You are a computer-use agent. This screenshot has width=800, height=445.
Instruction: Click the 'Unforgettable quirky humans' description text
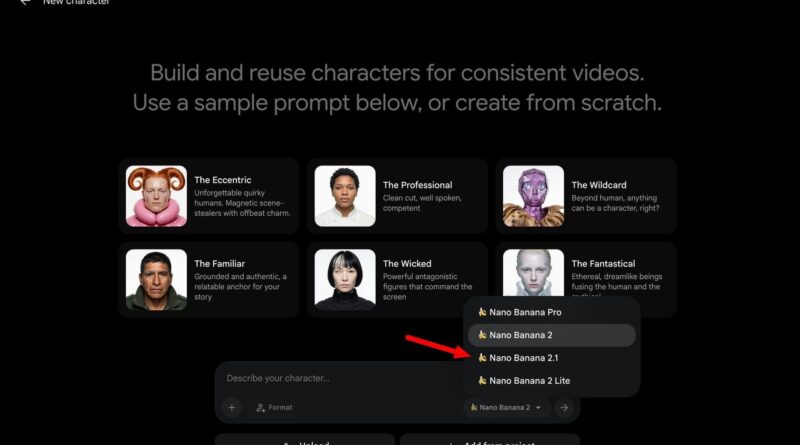coord(242,203)
